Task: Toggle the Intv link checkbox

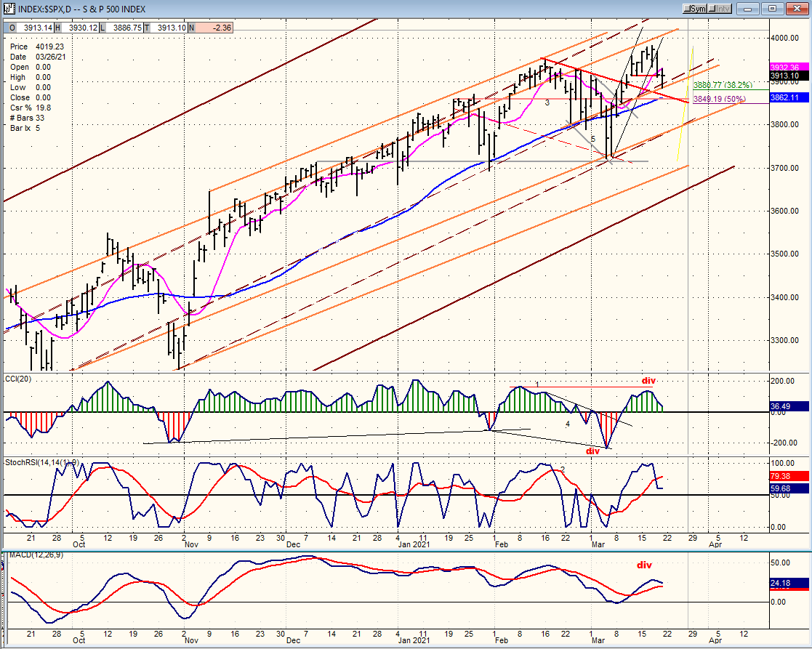Action: 720,9
